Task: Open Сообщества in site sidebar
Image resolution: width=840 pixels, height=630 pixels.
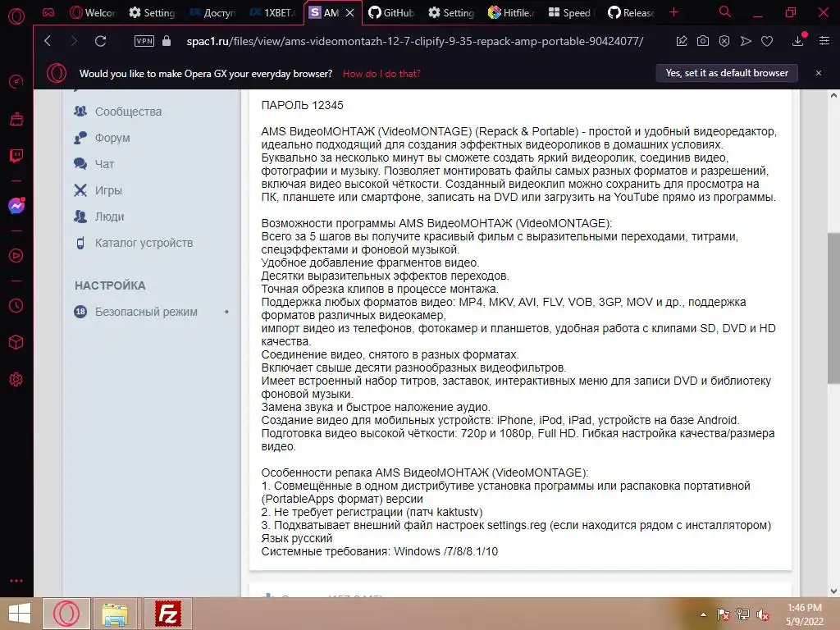Action: click(128, 112)
